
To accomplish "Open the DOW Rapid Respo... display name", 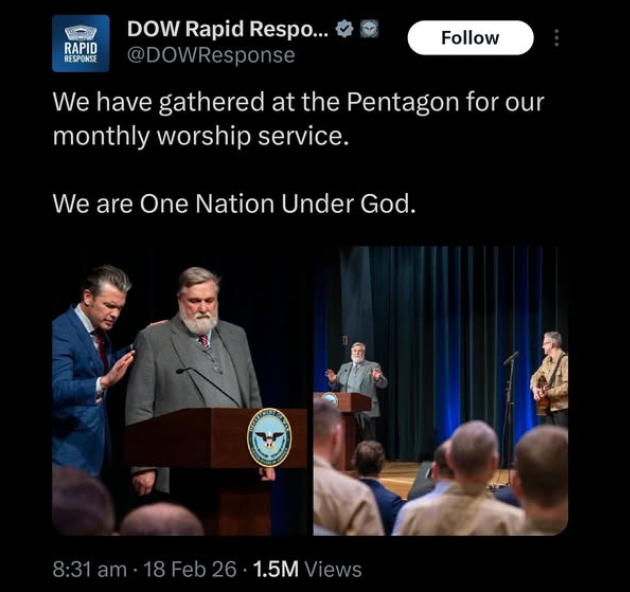I will (x=229, y=30).
